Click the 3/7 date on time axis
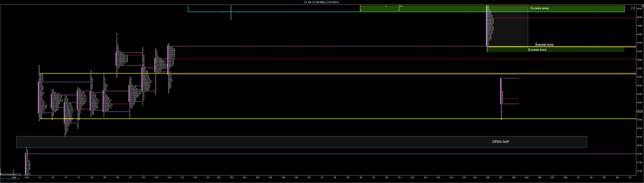 [x=630, y=177]
